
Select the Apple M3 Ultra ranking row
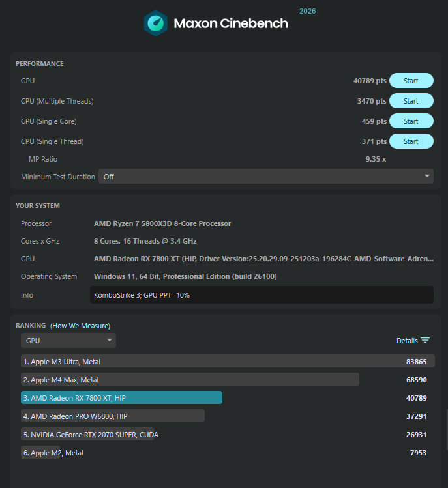coord(228,362)
